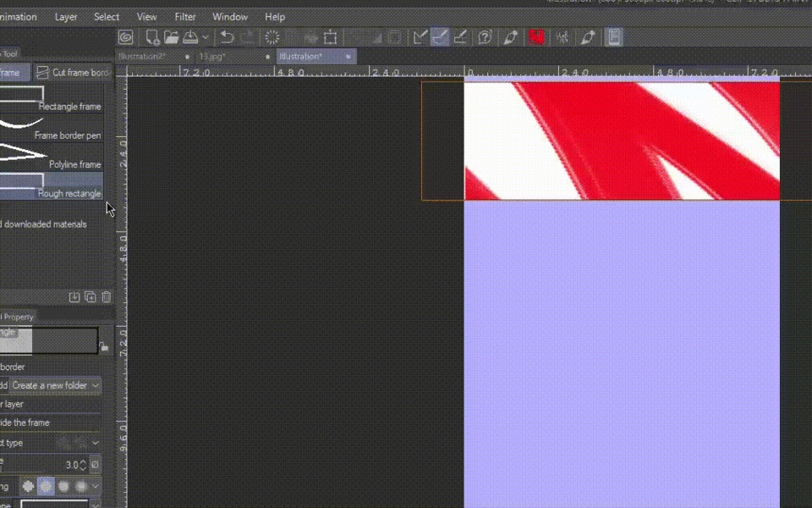Open the Create a new folder dropdown
The height and width of the screenshot is (508, 812).
[55, 386]
